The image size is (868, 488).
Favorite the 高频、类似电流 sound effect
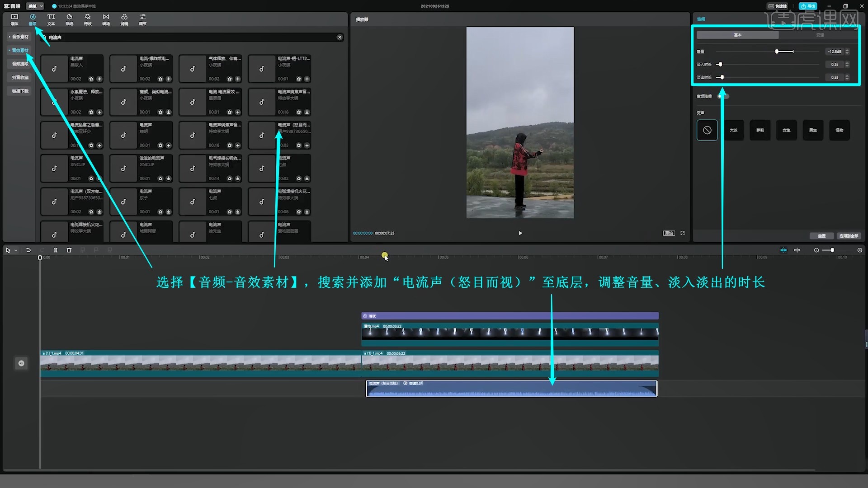click(160, 112)
